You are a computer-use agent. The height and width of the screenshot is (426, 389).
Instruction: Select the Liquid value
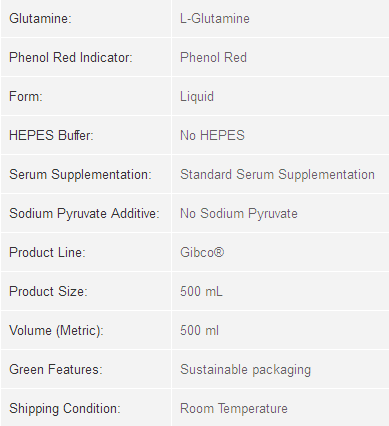click(197, 96)
